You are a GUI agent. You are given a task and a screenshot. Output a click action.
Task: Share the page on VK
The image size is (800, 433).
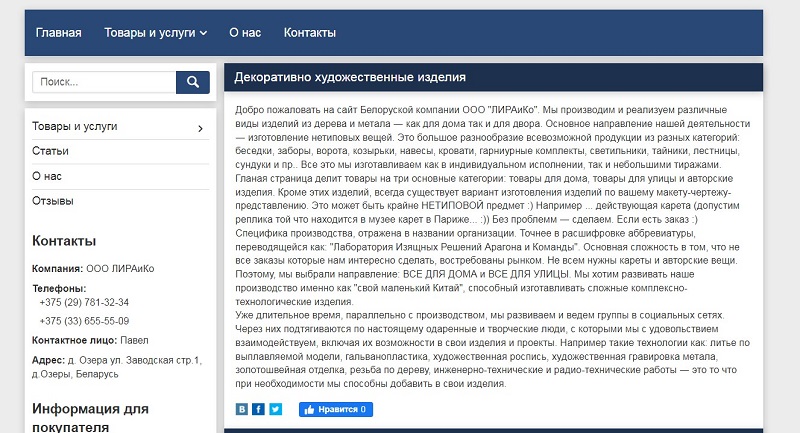point(242,409)
